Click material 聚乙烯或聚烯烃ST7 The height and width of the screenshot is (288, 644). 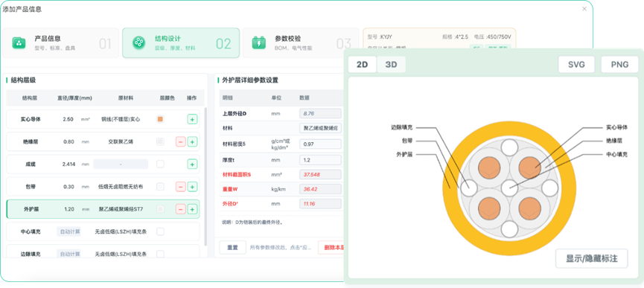point(121,209)
